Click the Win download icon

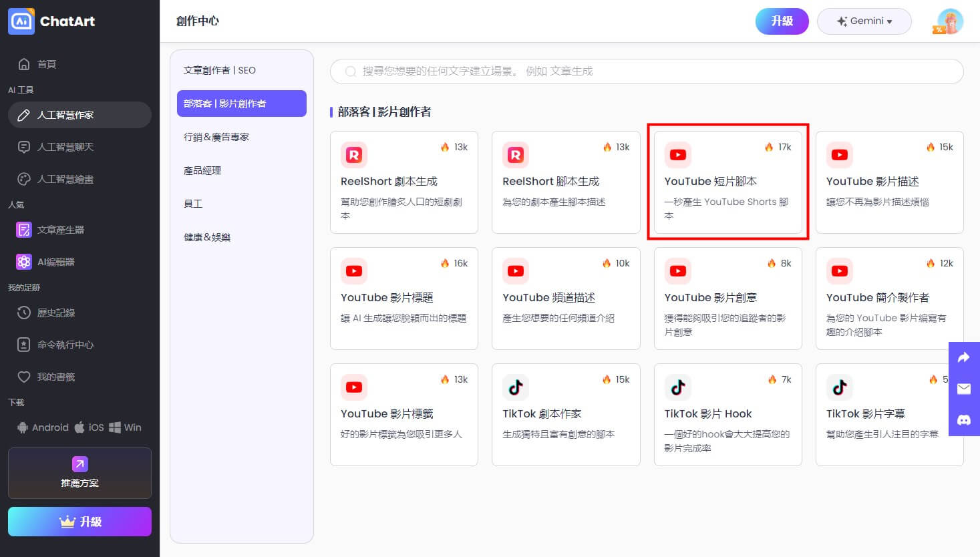click(x=115, y=427)
